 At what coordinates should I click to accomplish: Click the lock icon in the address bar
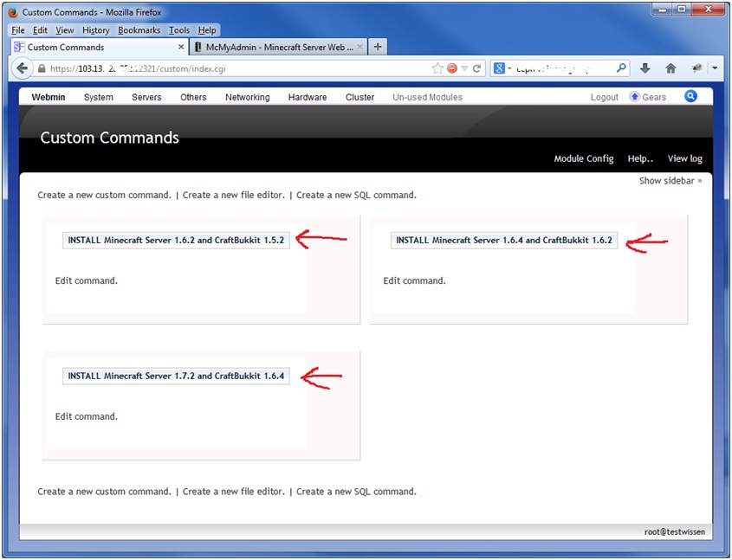click(42, 68)
